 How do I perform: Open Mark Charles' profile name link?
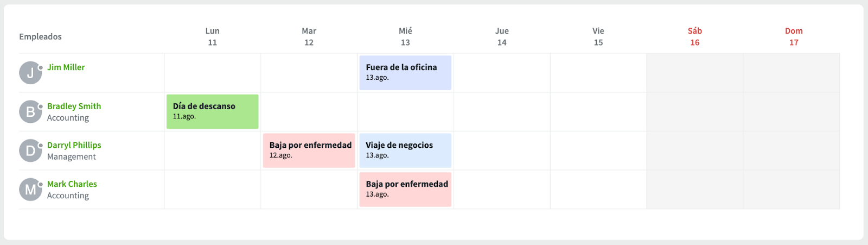click(x=72, y=184)
